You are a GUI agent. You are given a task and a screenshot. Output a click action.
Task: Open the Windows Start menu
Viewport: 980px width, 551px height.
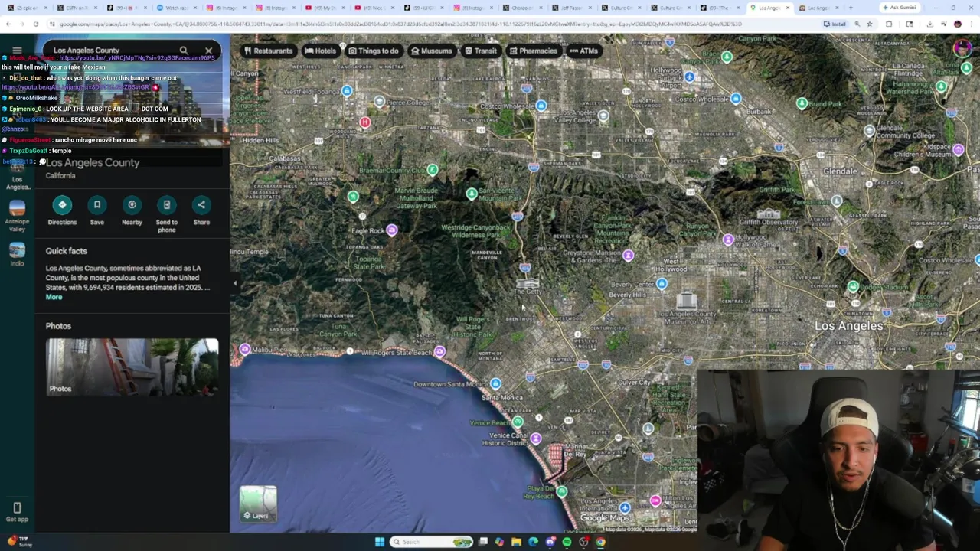pos(379,542)
